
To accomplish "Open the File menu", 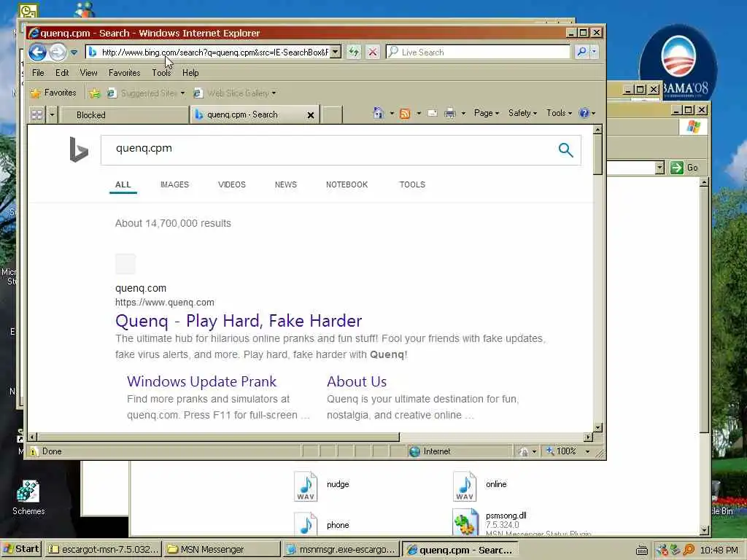I will pos(38,73).
